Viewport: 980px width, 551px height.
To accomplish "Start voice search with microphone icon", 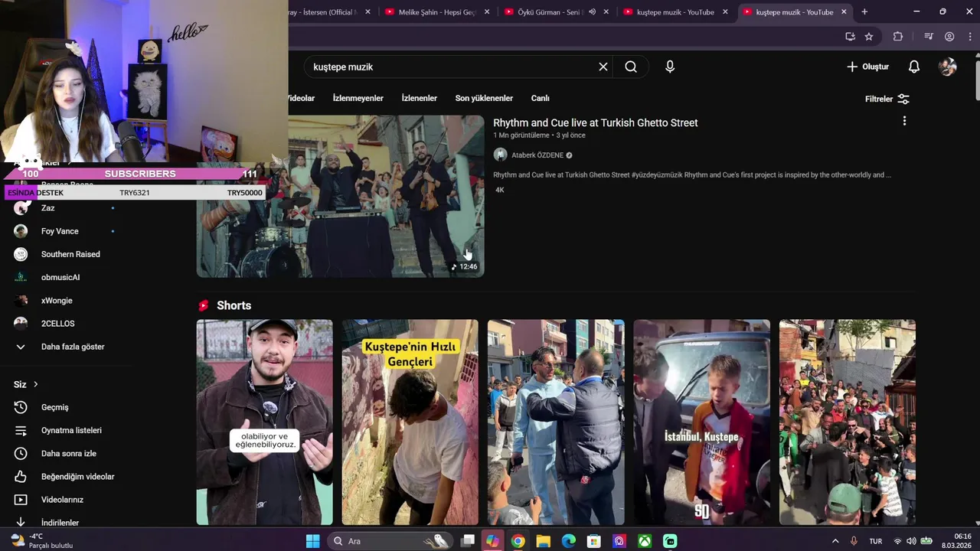I will (670, 67).
